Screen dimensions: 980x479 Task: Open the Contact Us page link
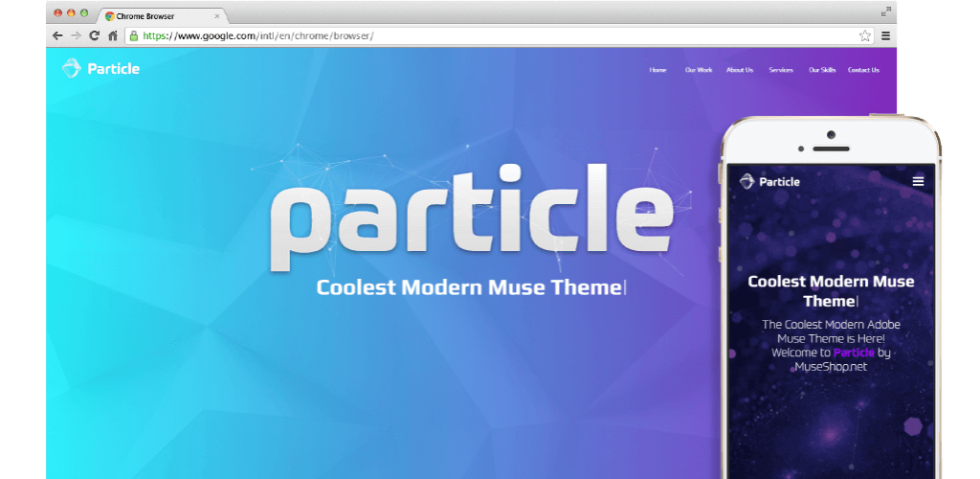tap(863, 70)
